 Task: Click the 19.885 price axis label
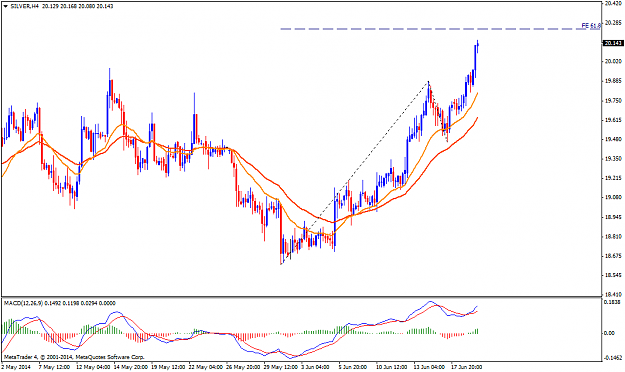(x=613, y=81)
